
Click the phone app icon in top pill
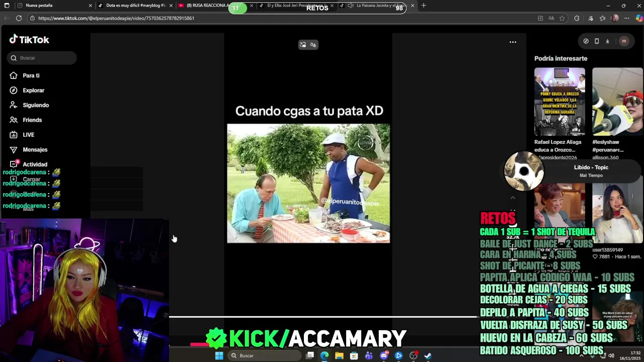(597, 41)
